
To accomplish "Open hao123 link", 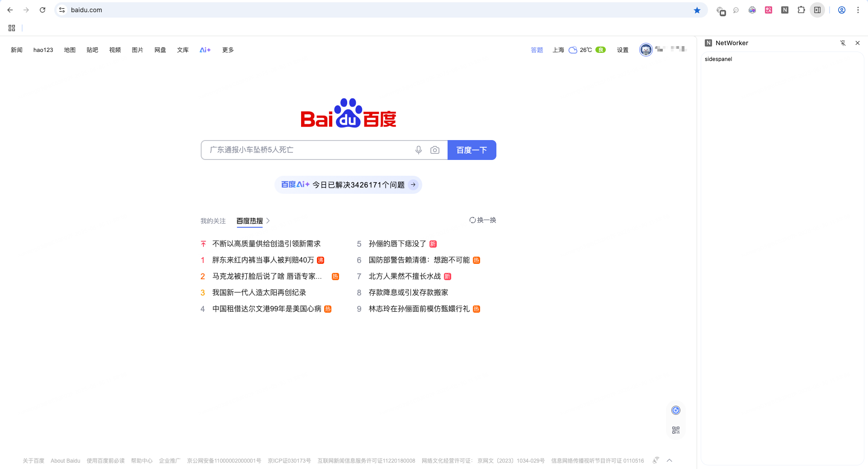I will [43, 50].
